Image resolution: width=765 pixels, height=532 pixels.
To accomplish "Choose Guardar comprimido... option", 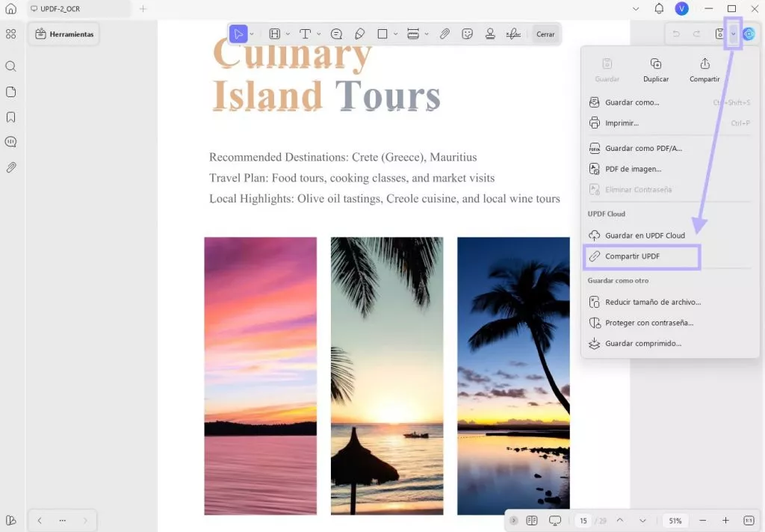I will [x=669, y=344].
